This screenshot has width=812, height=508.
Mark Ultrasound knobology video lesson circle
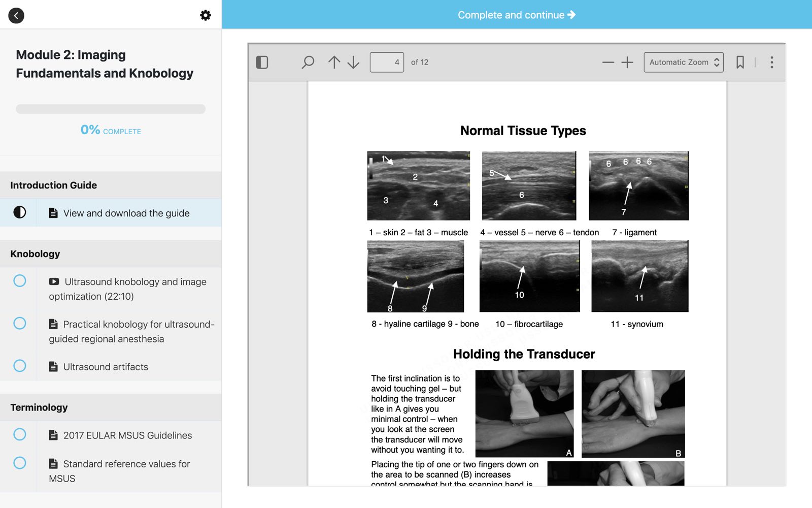20,281
